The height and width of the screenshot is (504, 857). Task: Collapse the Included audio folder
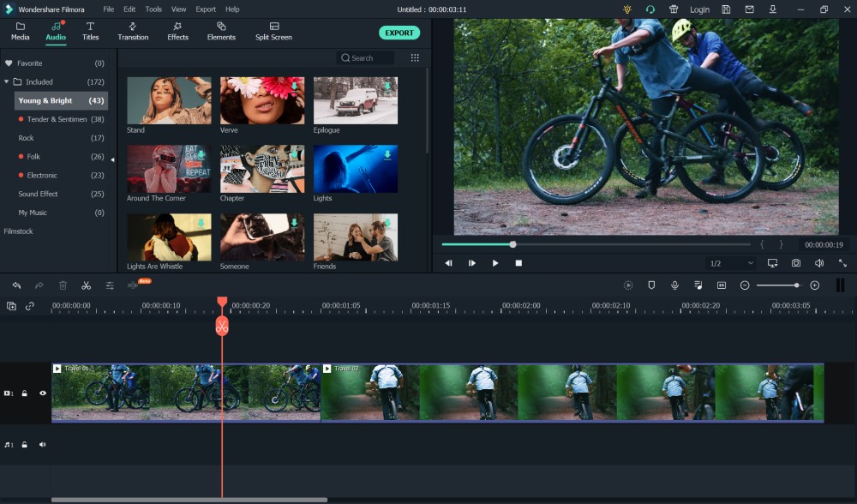[7, 81]
